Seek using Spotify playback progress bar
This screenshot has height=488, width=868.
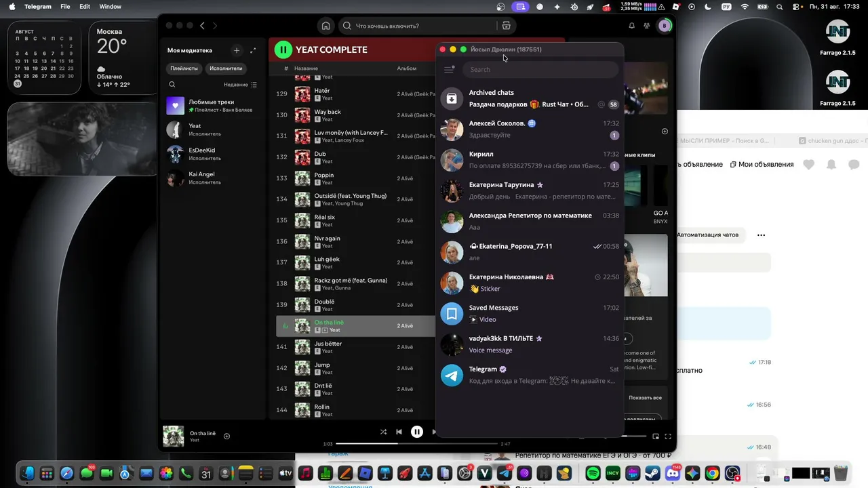[416, 444]
